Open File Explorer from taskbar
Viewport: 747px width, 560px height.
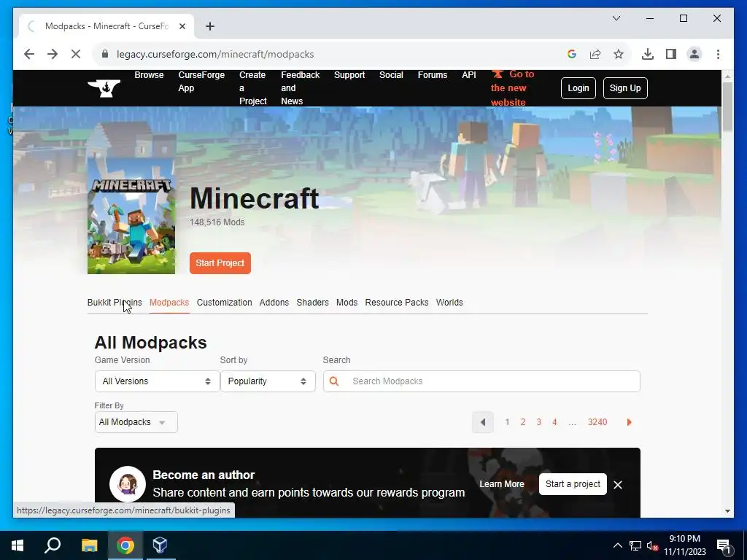(90, 545)
